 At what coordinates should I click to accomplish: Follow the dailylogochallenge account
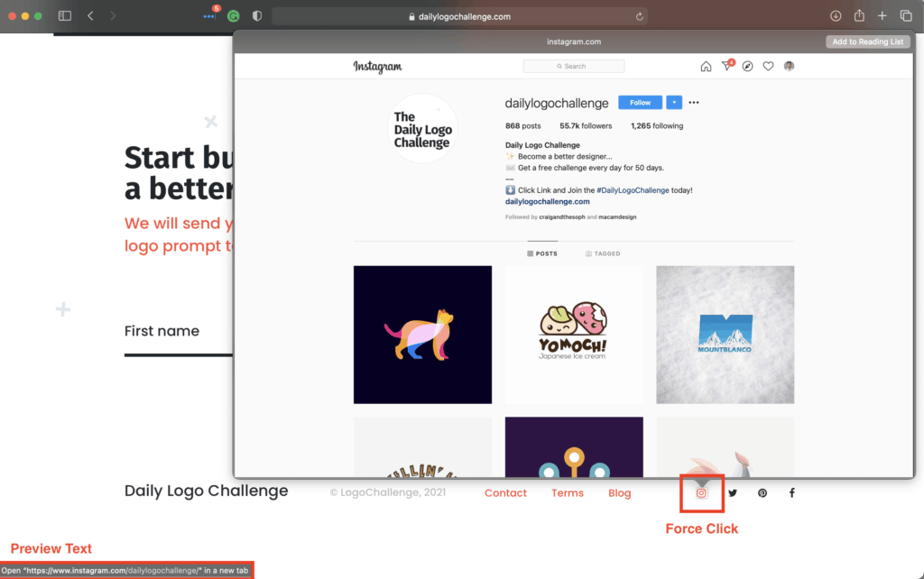[640, 103]
